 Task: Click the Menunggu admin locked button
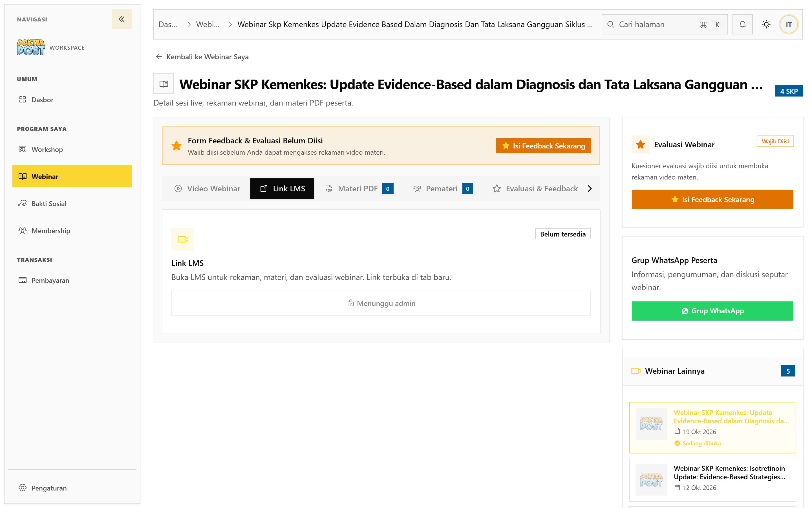(x=381, y=303)
